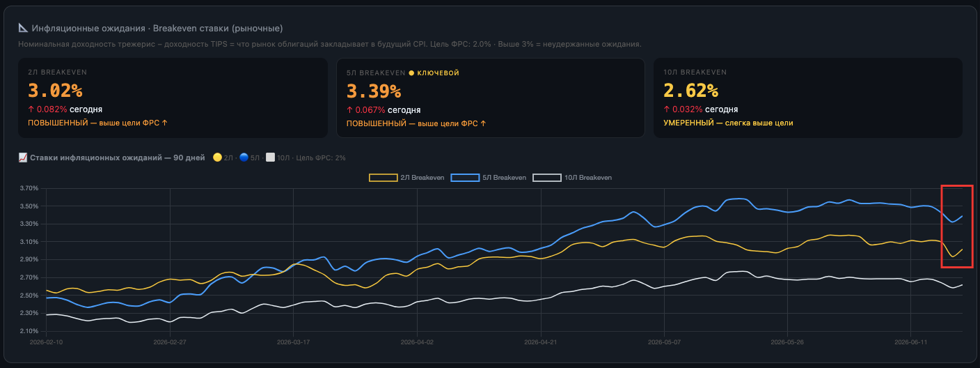Screen dimensions: 980x368
Task: Click the chart icon beside the 90-day title
Action: point(23,158)
